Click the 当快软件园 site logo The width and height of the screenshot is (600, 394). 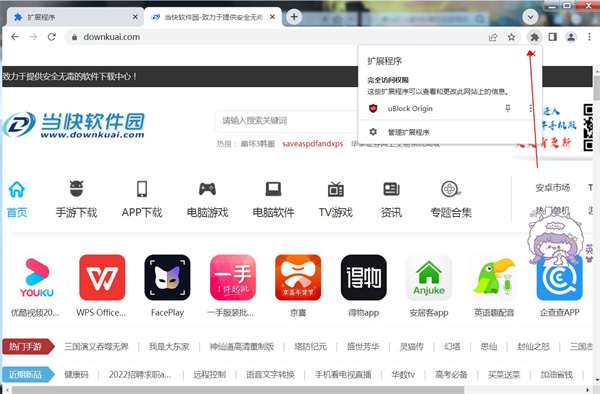click(x=74, y=125)
